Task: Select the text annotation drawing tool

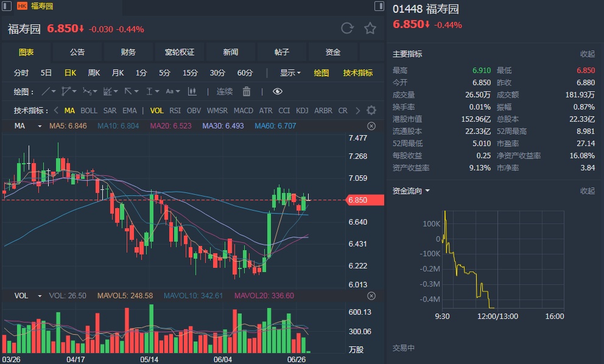Action: pos(171,91)
